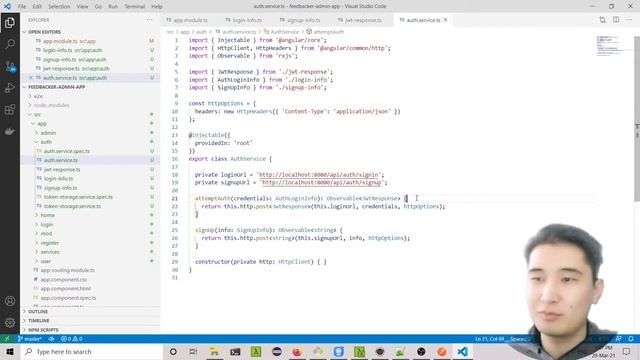Expand the home folder
The image size is (640, 360).
(x=47, y=215)
